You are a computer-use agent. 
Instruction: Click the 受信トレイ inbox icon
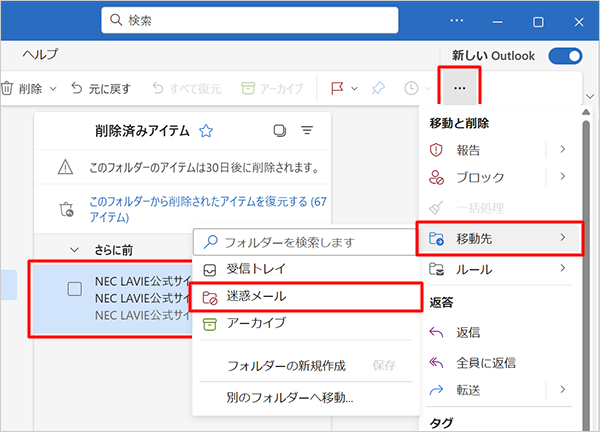coord(209,270)
